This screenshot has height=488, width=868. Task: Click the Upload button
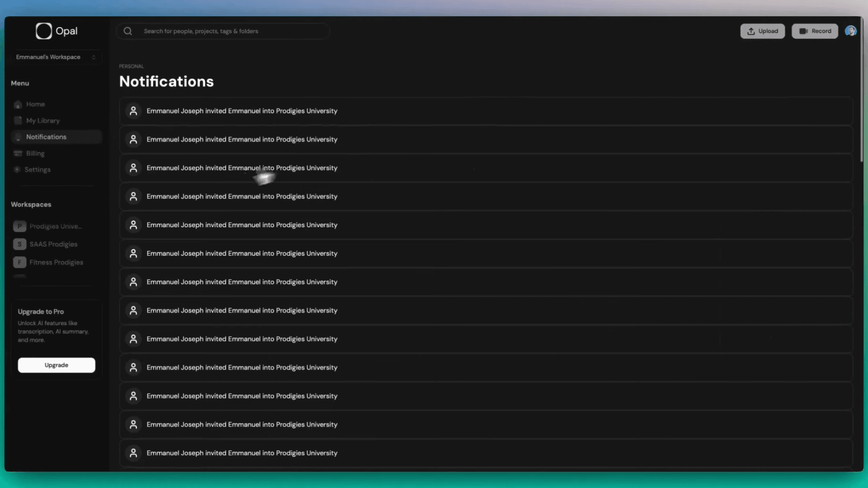tap(762, 31)
